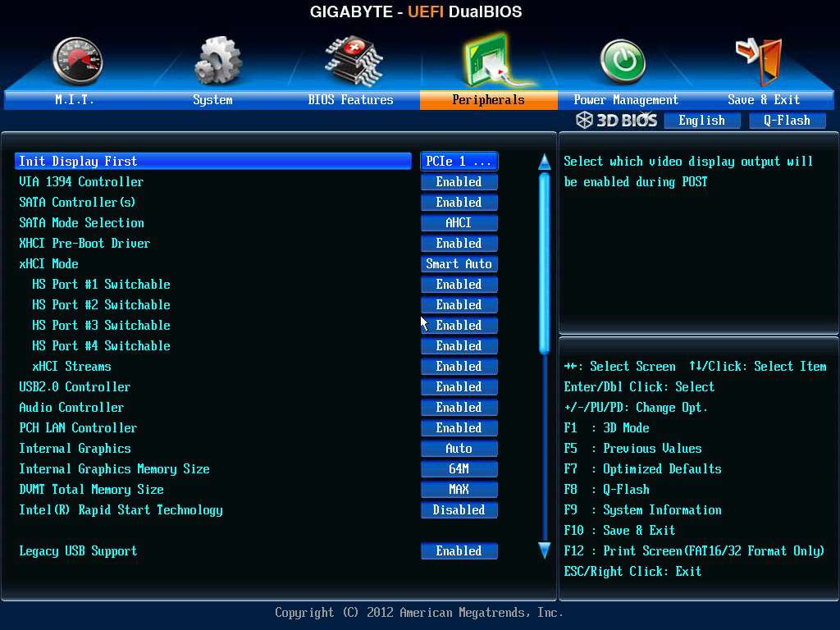Viewport: 840px width, 630px height.
Task: Change DVMT Total Memory Size MAX value
Action: (459, 489)
